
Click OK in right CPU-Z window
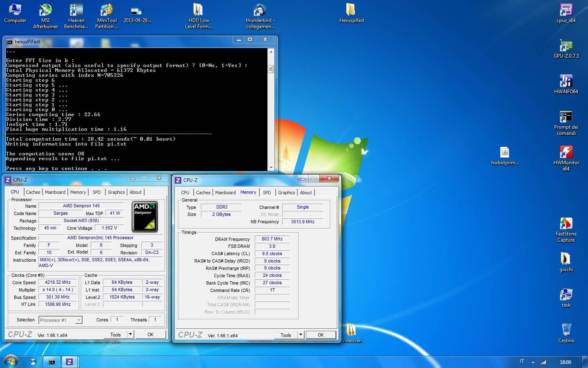(321, 335)
